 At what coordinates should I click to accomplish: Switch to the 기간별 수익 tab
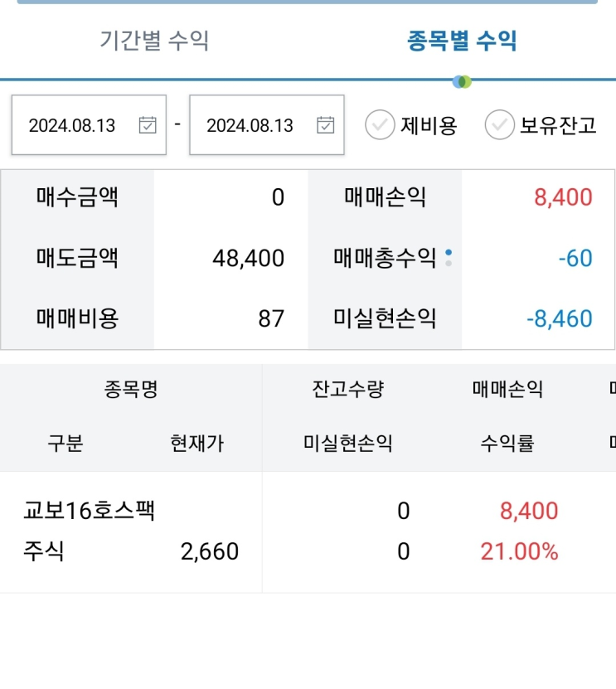(x=154, y=40)
